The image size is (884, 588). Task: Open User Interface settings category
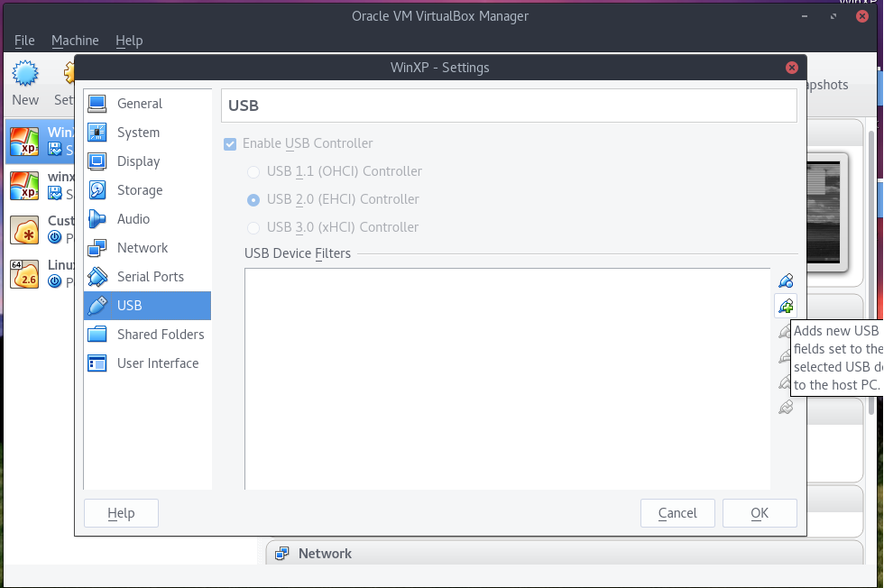coord(147,363)
